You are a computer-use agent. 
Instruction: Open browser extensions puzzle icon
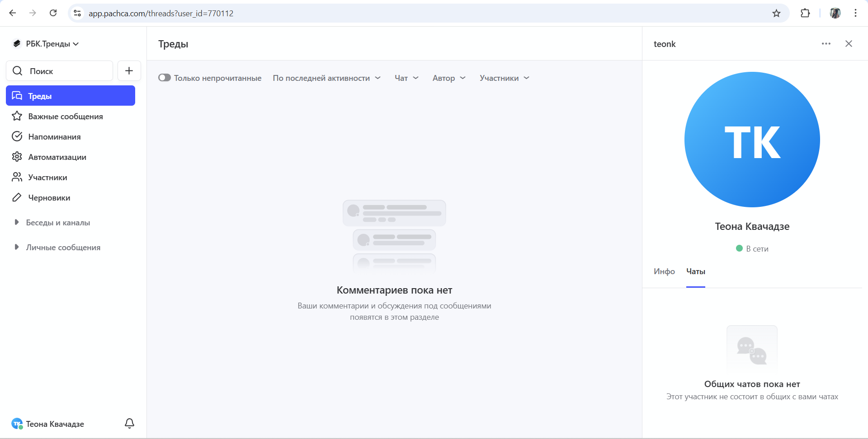pyautogui.click(x=805, y=13)
